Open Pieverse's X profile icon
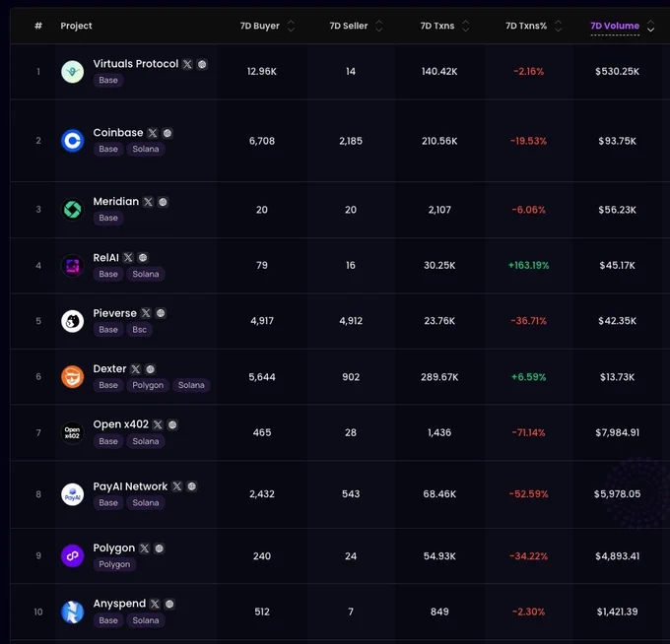Screen dimensions: 670x644 pyautogui.click(x=146, y=313)
